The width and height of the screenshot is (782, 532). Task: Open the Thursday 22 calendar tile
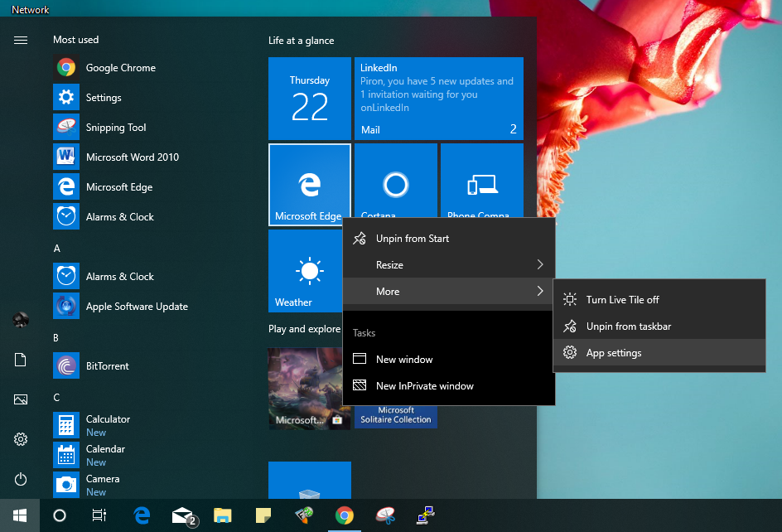coord(310,99)
